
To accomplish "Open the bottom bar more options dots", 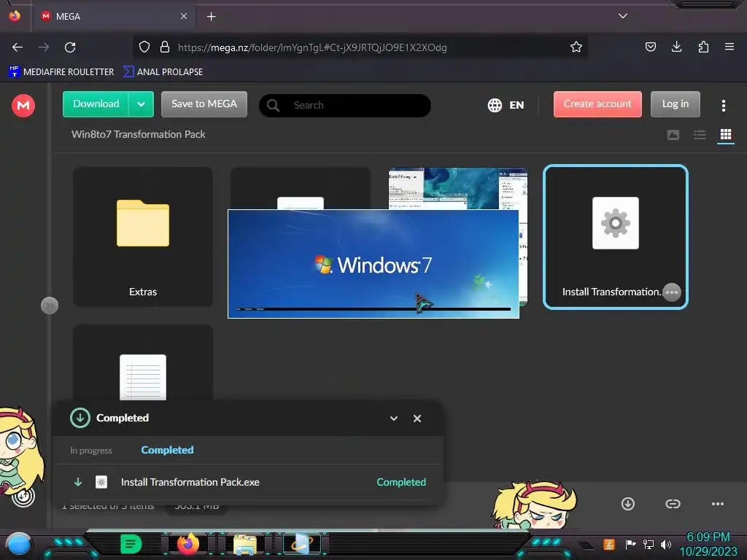I will pos(718,504).
